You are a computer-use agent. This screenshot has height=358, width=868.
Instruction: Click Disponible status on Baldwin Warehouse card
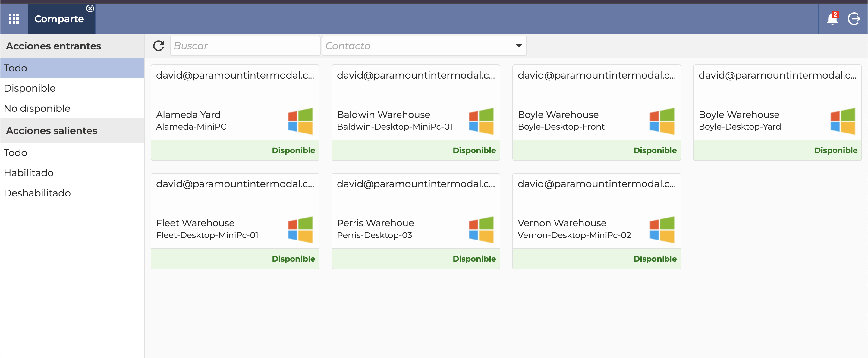click(x=474, y=151)
